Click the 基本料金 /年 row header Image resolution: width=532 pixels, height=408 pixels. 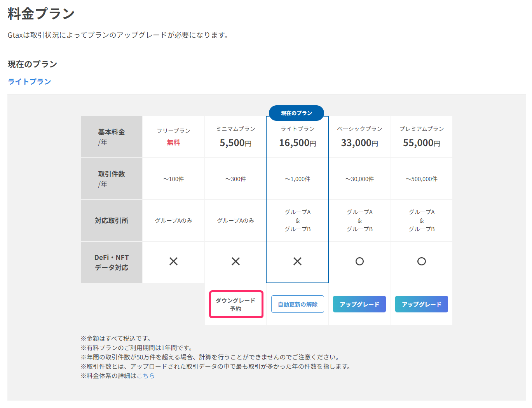tap(112, 137)
